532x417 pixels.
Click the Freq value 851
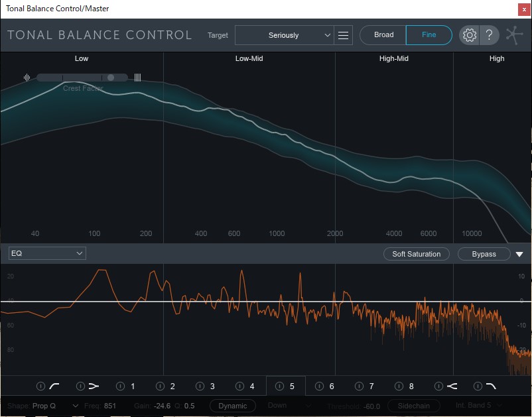[x=110, y=406]
